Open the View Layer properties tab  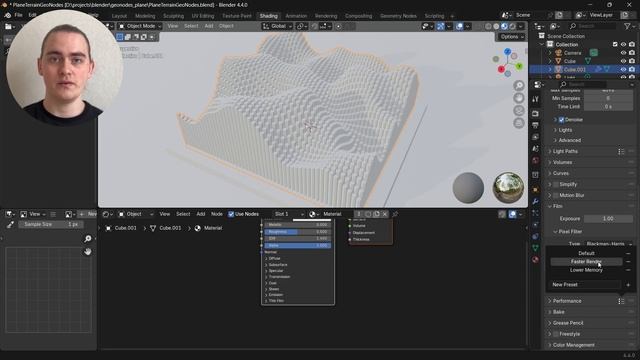[536, 137]
